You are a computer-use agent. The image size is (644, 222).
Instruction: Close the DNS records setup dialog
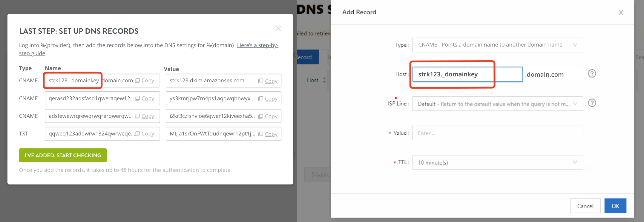(x=278, y=29)
